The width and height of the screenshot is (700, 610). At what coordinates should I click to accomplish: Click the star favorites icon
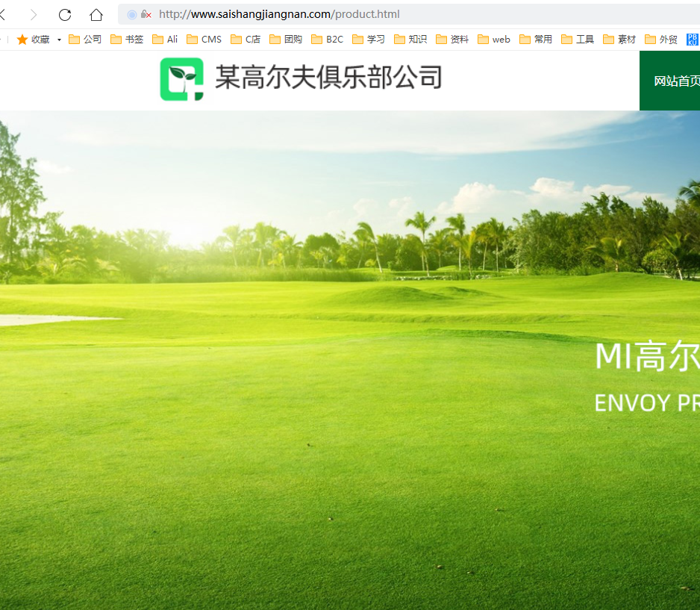pyautogui.click(x=22, y=40)
